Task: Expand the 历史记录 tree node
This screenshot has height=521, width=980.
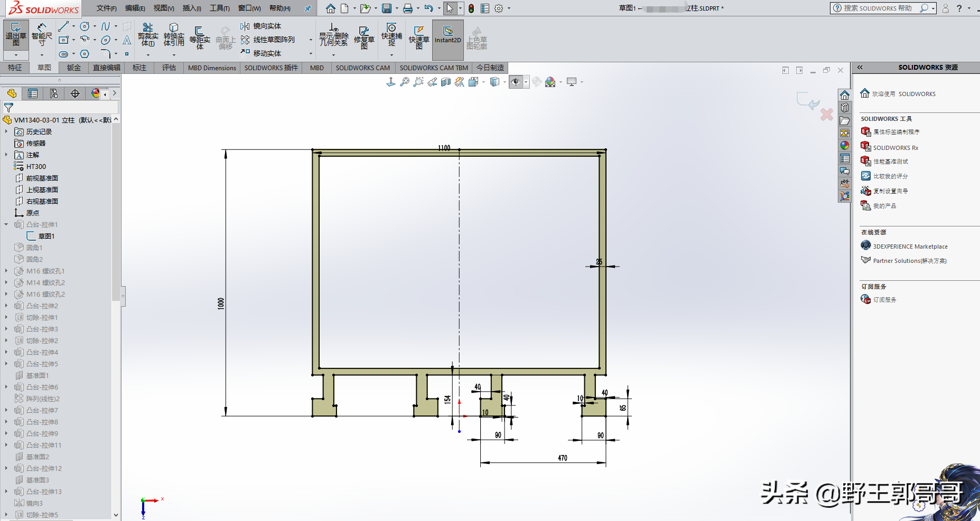Action: tap(6, 131)
